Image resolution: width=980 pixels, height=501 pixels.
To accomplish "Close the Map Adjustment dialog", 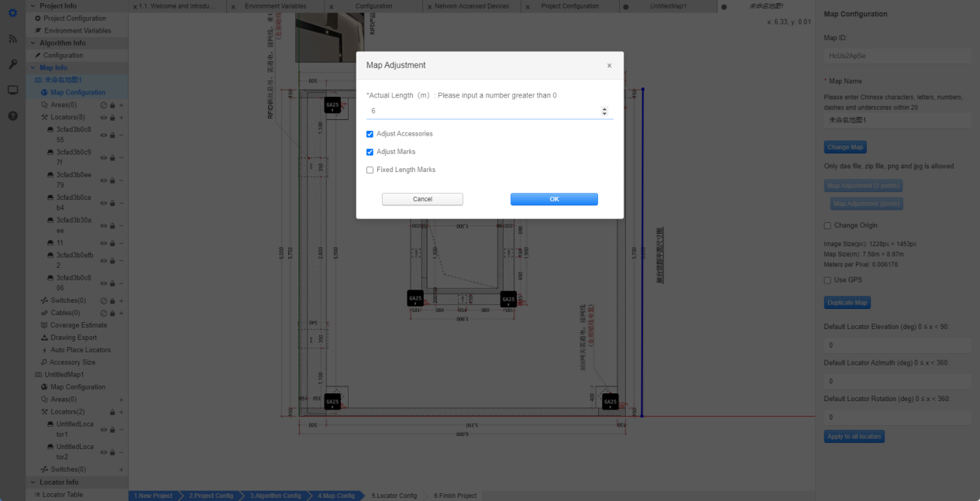I will 609,66.
